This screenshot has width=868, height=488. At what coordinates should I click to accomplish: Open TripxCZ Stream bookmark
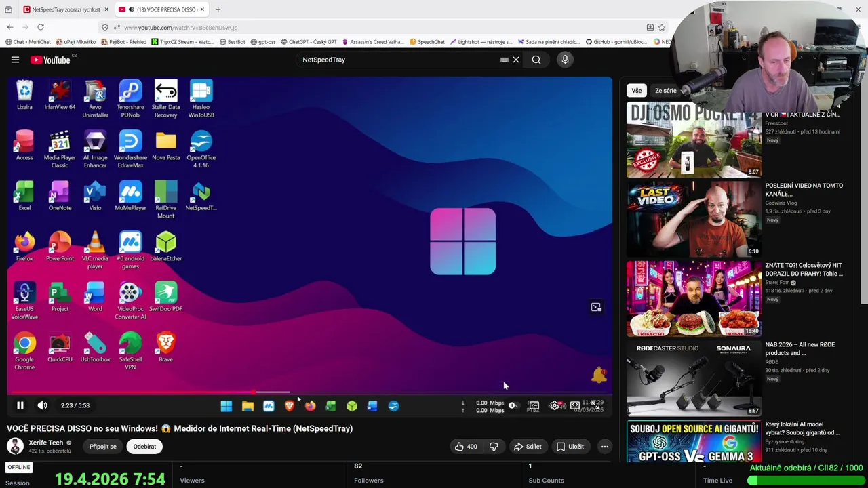(182, 42)
